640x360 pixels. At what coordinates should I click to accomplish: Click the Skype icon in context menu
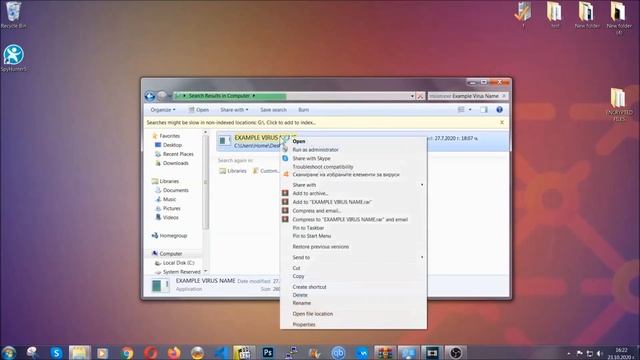pos(285,158)
